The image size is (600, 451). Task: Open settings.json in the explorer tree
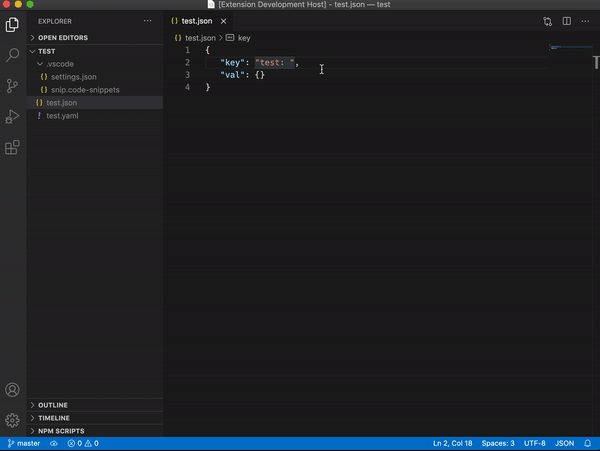tap(95, 77)
